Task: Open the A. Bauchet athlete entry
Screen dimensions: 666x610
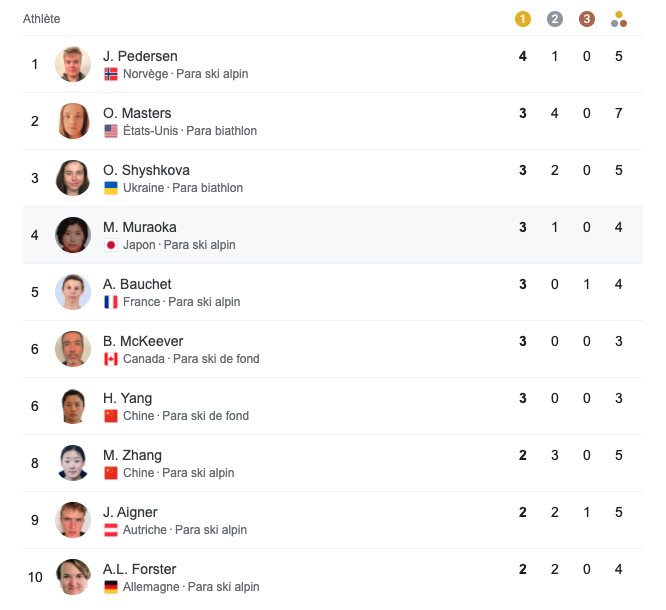Action: [x=138, y=284]
